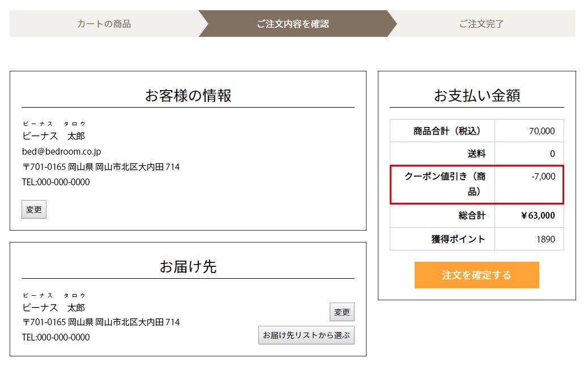Click the お客様の情報 heading

click(188, 95)
